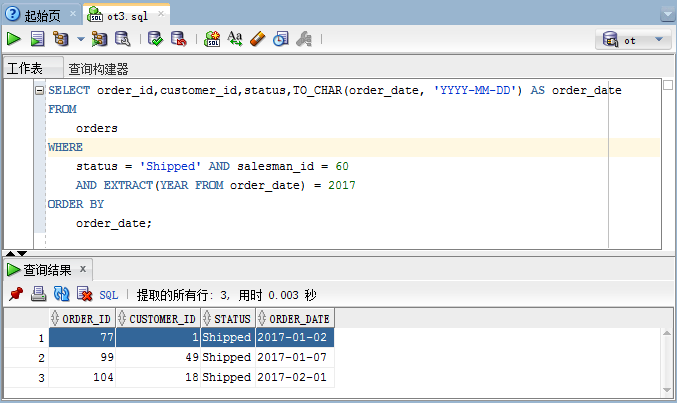The height and width of the screenshot is (403, 677).
Task: Open SQL History clock icon
Action: 281,39
